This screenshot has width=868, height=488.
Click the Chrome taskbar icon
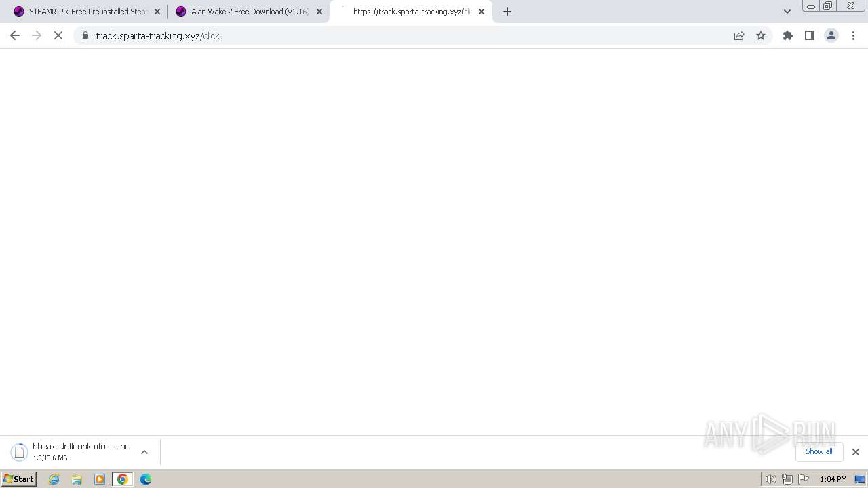point(123,479)
